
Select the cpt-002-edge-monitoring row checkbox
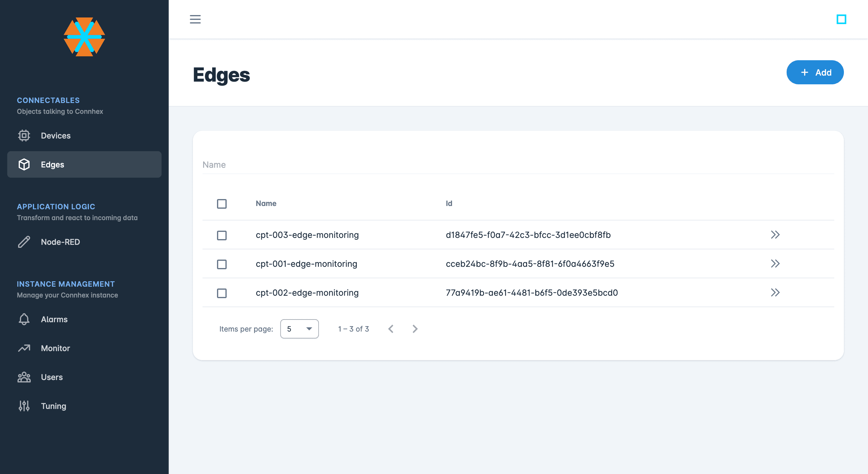coord(222,293)
